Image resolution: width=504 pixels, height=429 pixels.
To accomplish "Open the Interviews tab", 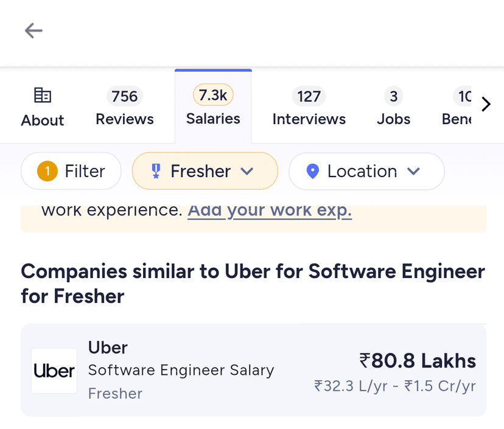I will [309, 107].
